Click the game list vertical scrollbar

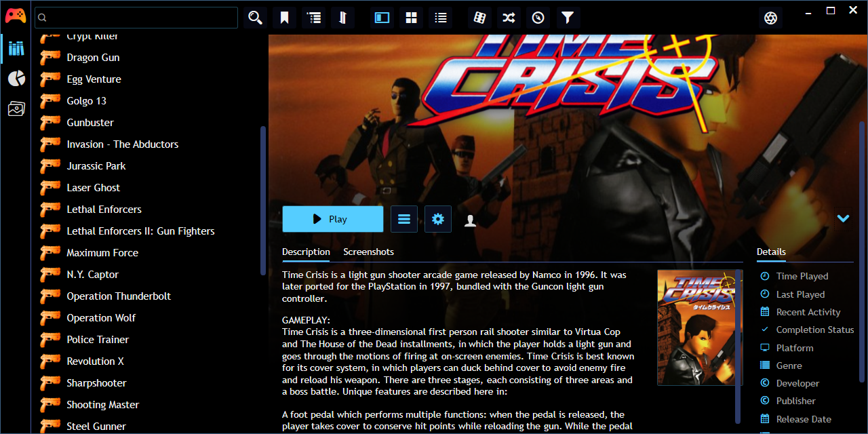tap(263, 200)
